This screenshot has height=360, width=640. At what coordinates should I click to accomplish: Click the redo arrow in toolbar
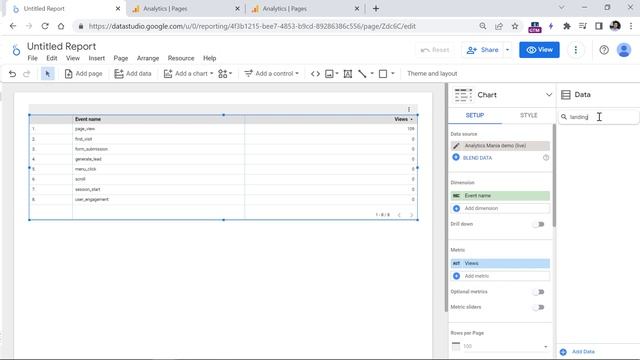(x=27, y=74)
